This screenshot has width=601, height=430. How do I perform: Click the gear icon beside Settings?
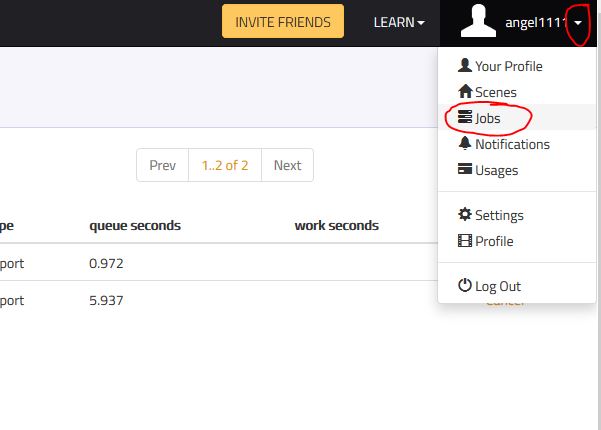coord(465,214)
